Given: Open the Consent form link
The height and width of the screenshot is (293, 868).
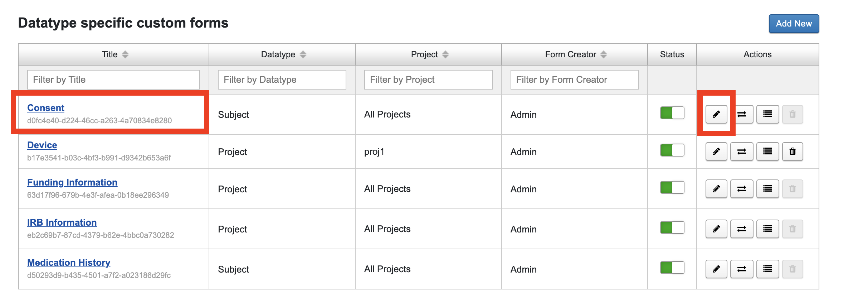Looking at the screenshot, I should tap(45, 107).
